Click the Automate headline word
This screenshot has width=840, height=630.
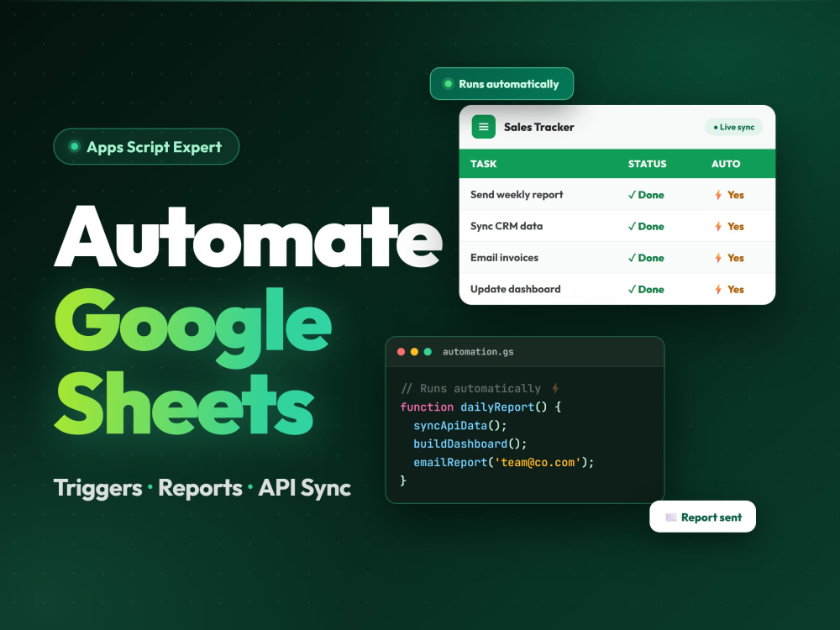(x=248, y=236)
